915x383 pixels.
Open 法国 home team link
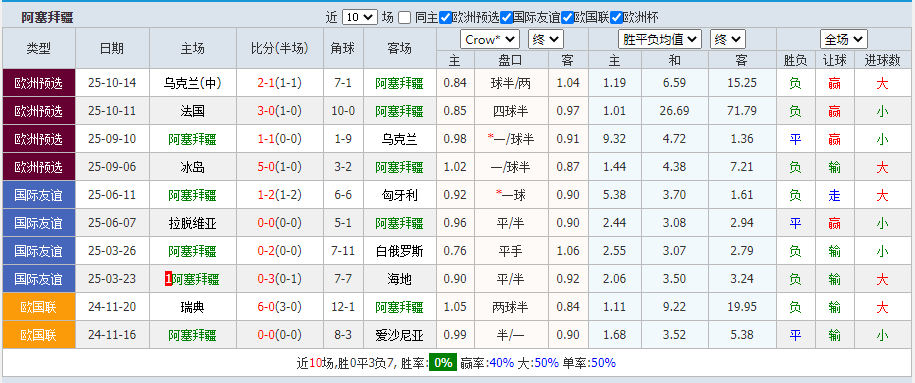point(193,111)
